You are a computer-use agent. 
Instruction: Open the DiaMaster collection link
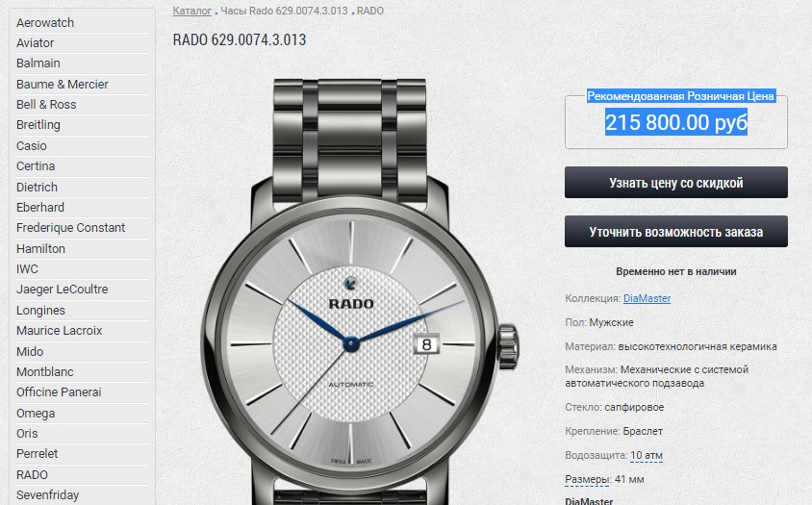pos(647,298)
